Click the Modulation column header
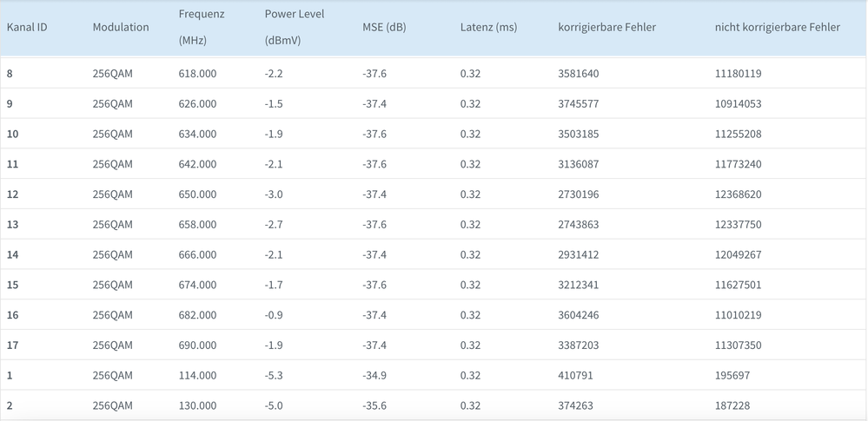The height and width of the screenshot is (421, 868). (121, 27)
